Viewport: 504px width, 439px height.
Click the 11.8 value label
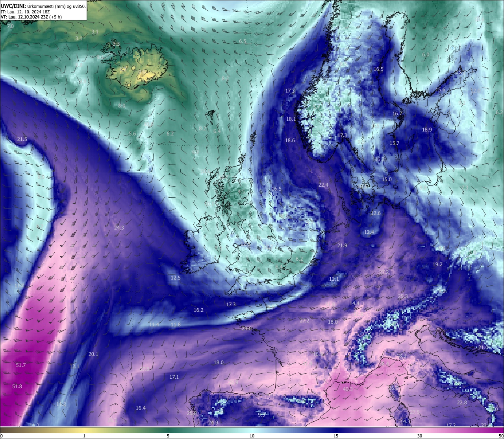pos(176,325)
